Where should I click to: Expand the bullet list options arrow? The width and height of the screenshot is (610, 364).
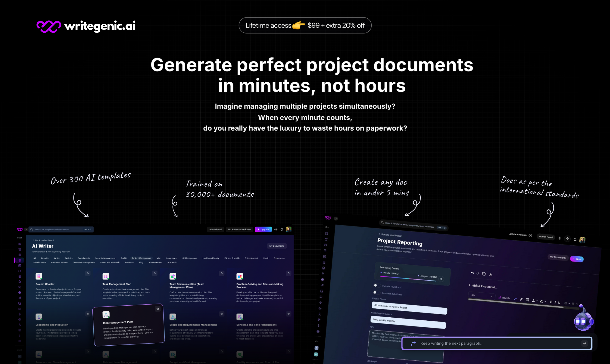(x=569, y=303)
